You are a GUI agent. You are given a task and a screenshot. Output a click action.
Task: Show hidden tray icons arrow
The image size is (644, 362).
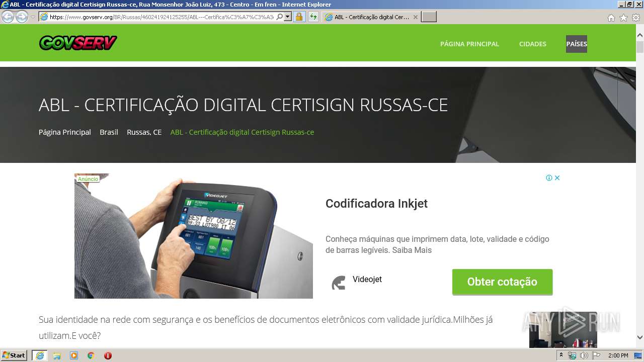point(561,355)
